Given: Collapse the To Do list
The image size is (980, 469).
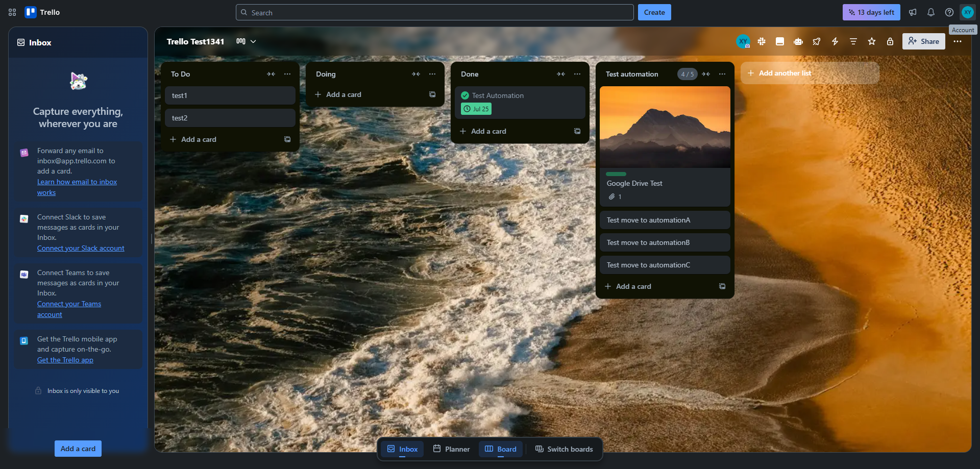Looking at the screenshot, I should coord(271,74).
